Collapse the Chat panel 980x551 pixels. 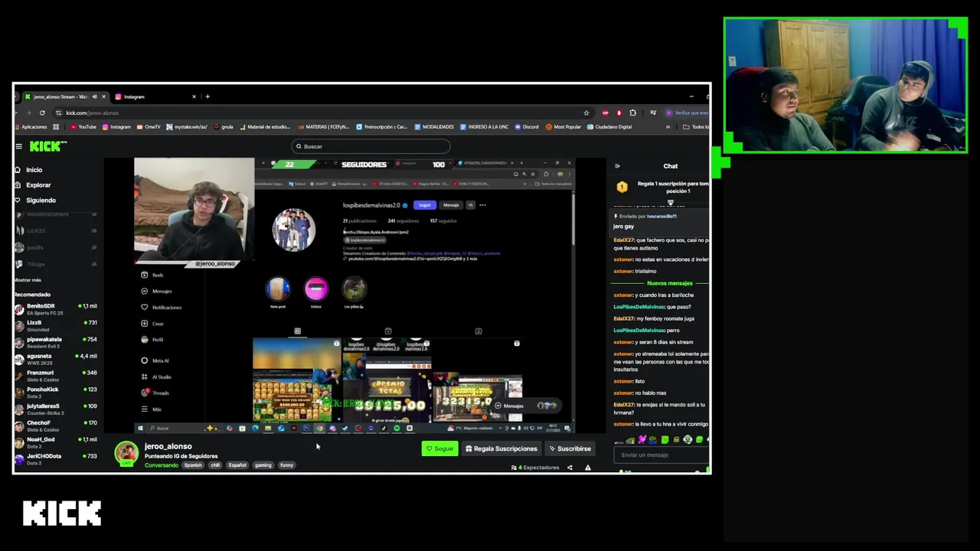pyautogui.click(x=617, y=166)
